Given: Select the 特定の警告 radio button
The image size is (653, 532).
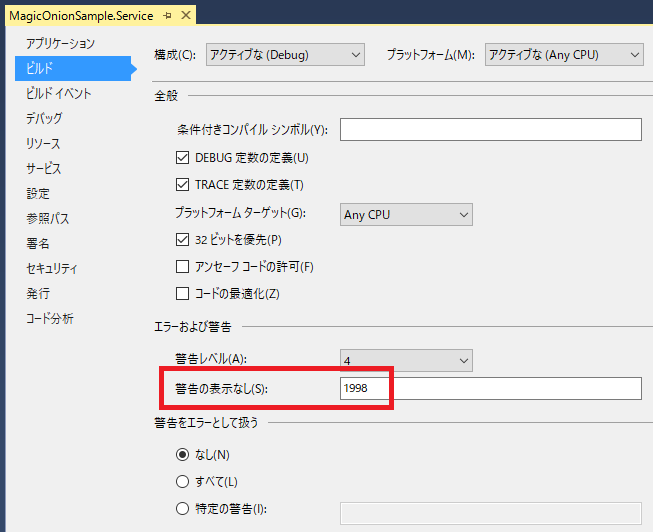Looking at the screenshot, I should [182, 509].
